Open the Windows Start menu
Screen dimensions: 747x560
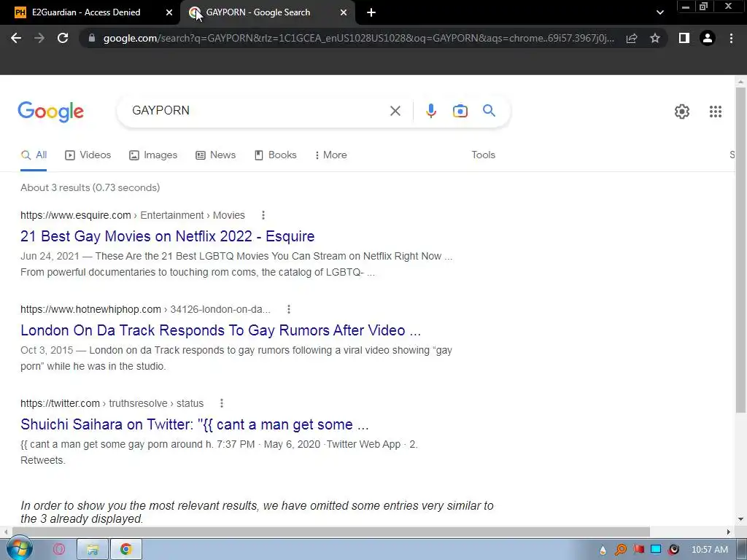click(19, 548)
